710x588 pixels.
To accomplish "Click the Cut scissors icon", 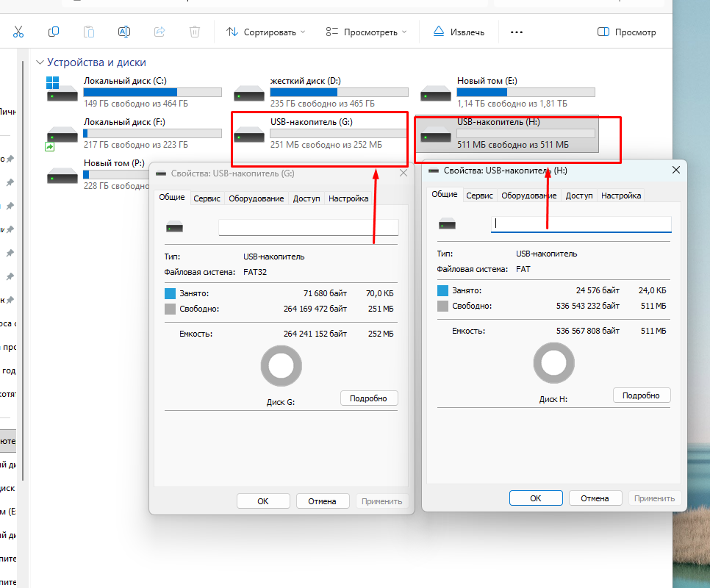I will coord(18,32).
